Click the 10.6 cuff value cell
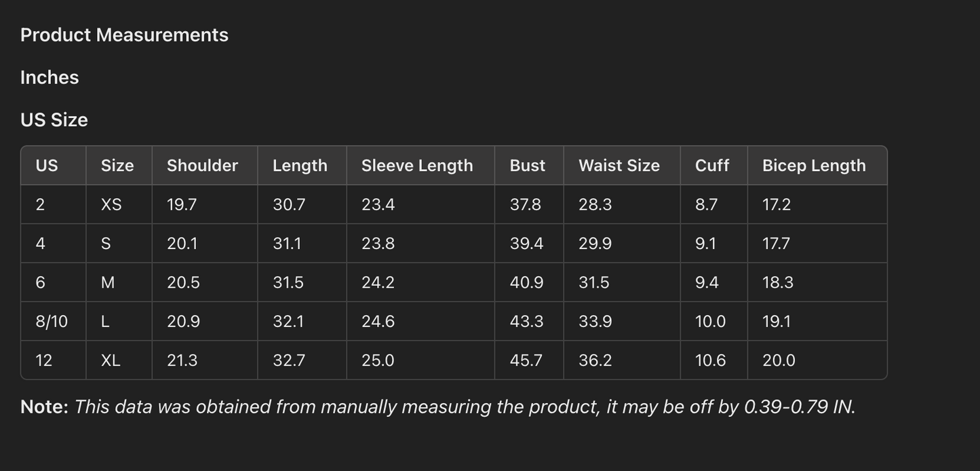Image resolution: width=980 pixels, height=471 pixels. click(710, 360)
